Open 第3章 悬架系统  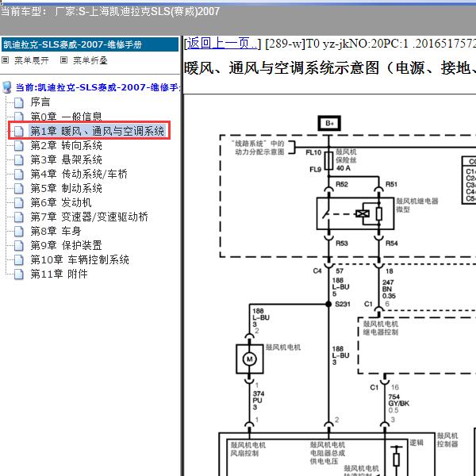click(66, 159)
